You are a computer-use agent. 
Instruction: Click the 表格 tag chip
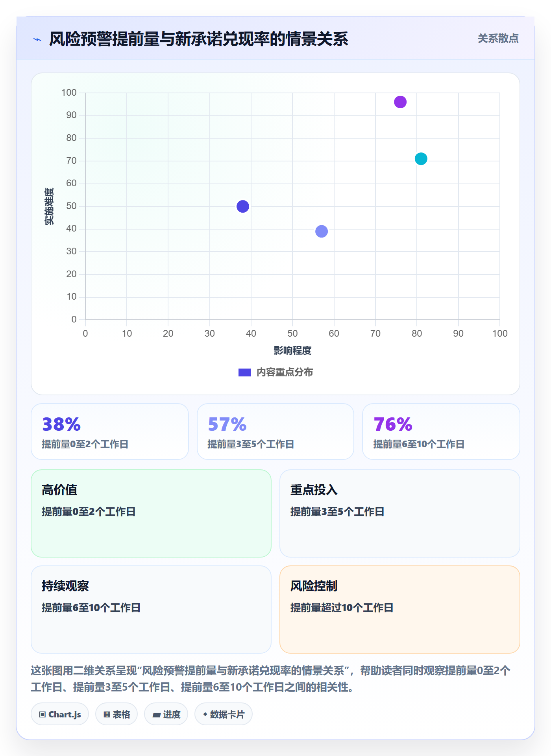(116, 714)
